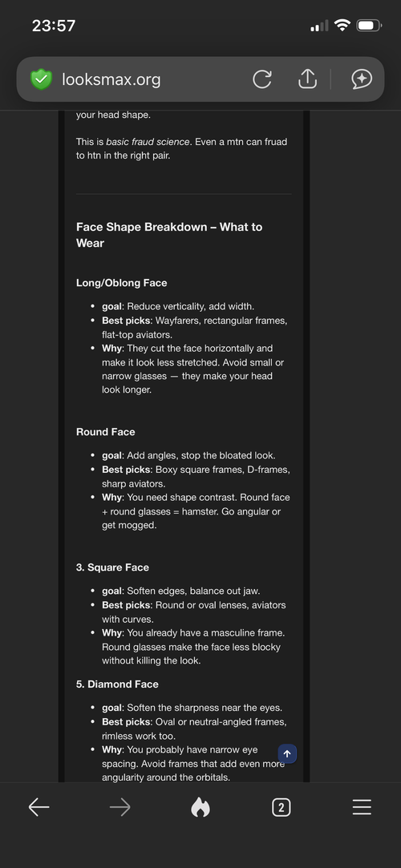Go back with the left arrow
Viewport: 401px width, 868px height.
pyautogui.click(x=38, y=808)
